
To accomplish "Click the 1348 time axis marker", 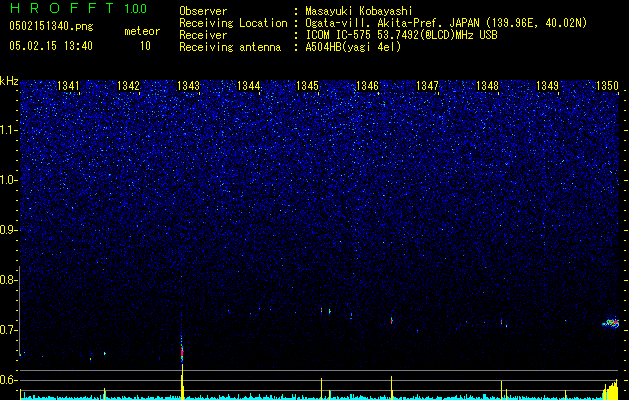I will click(487, 86).
